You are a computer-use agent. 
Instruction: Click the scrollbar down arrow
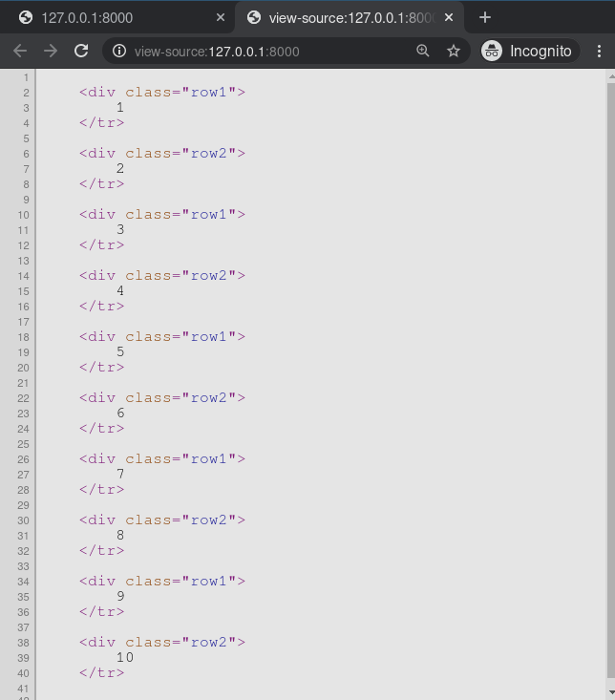611,692
